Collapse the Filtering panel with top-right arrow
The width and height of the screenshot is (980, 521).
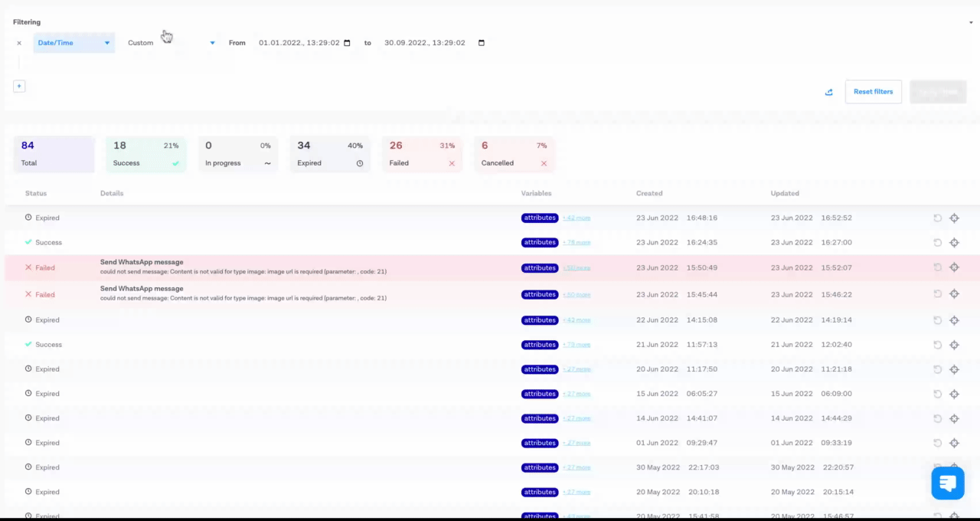click(x=971, y=22)
